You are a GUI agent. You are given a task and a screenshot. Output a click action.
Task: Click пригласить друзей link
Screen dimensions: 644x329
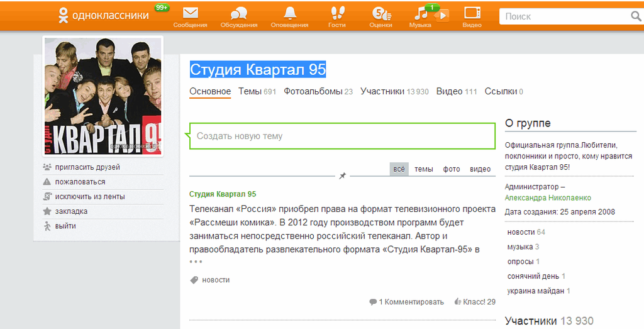click(87, 167)
